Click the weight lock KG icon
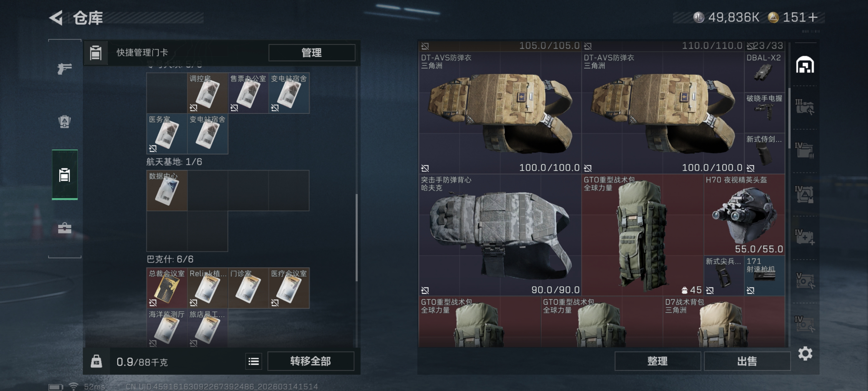The image size is (868, 391). tap(96, 362)
